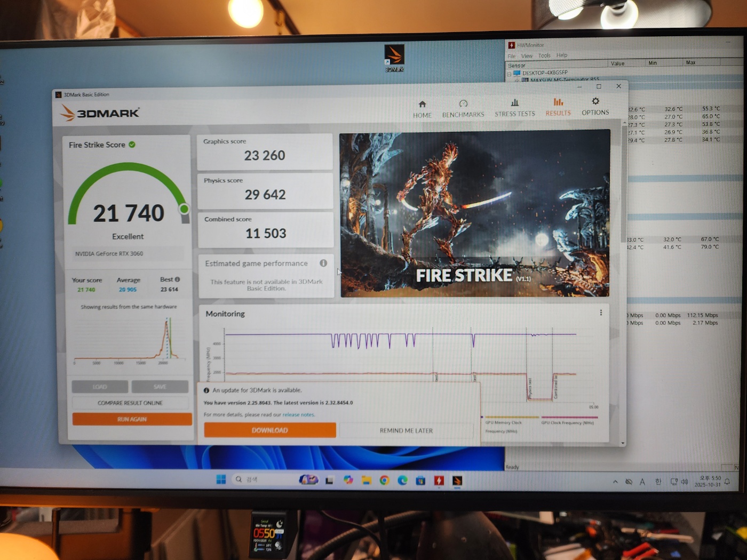Viewport: 747px width, 560px height.
Task: Open the Windows Start menu
Action: 221,479
